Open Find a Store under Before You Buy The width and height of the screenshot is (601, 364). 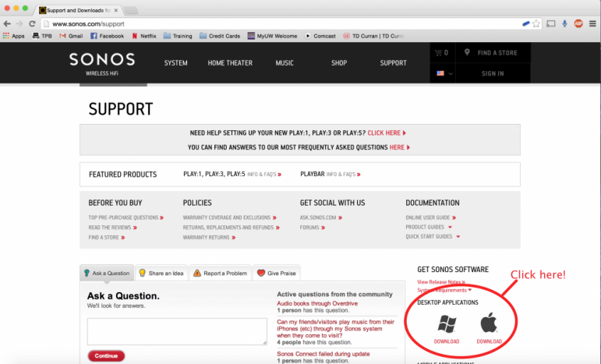tap(107, 238)
